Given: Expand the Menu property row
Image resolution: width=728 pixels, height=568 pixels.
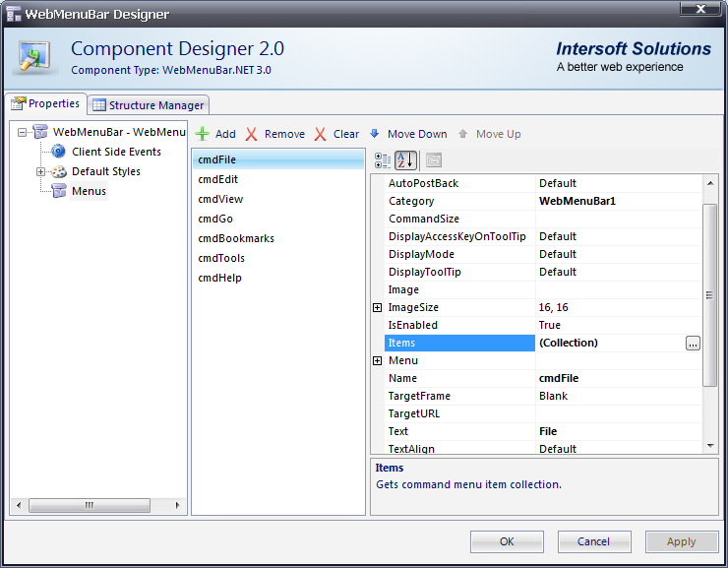Looking at the screenshot, I should tap(378, 361).
